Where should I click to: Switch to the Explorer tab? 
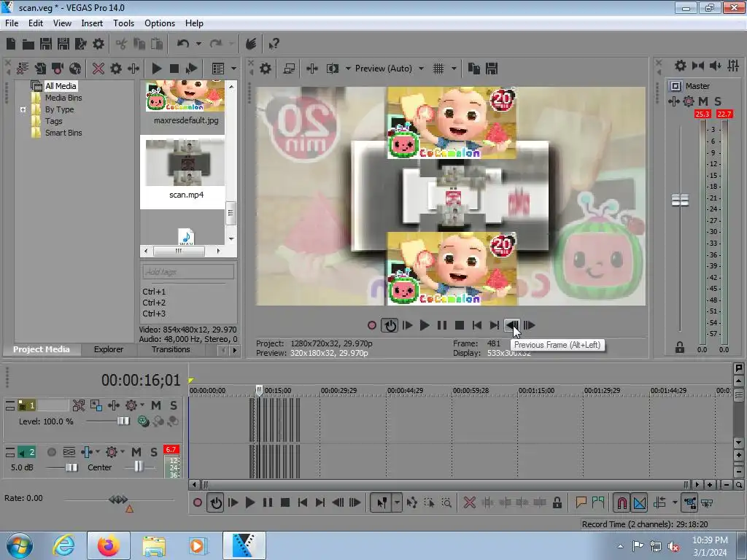click(x=108, y=349)
